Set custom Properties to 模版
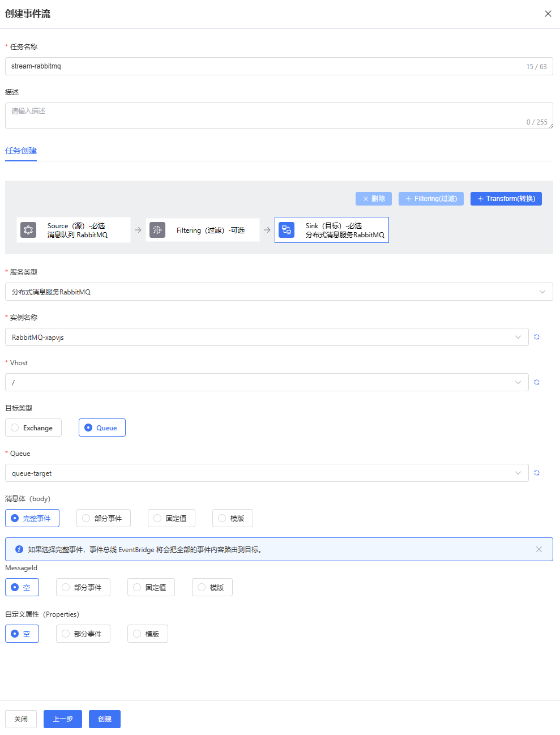The width and height of the screenshot is (560, 735). click(x=148, y=634)
